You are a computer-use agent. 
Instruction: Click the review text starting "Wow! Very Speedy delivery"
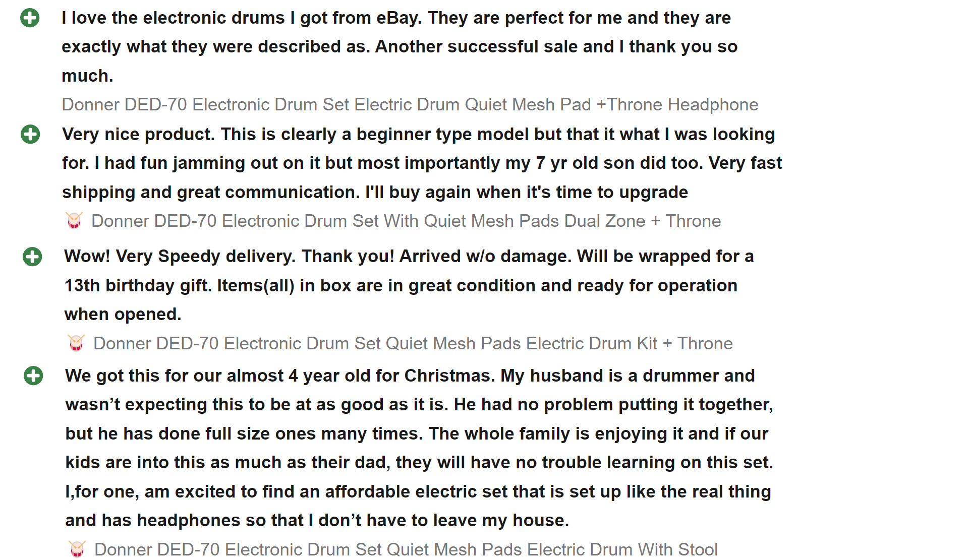tap(409, 285)
